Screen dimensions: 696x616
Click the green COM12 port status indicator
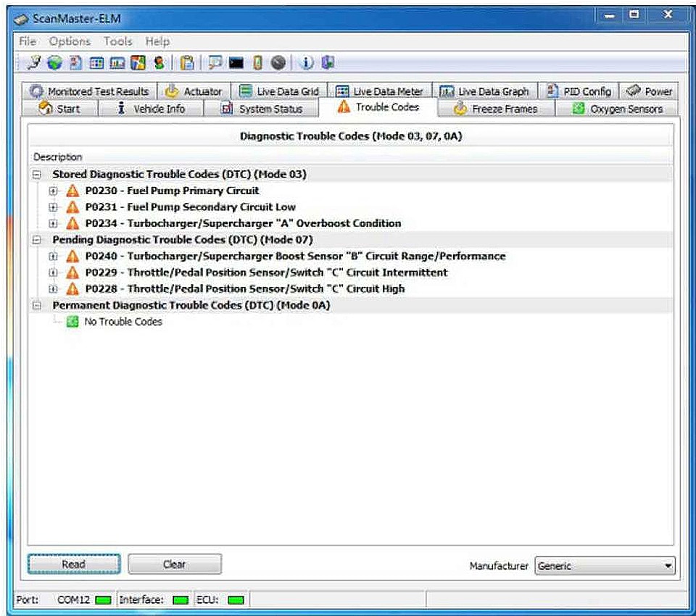(104, 600)
